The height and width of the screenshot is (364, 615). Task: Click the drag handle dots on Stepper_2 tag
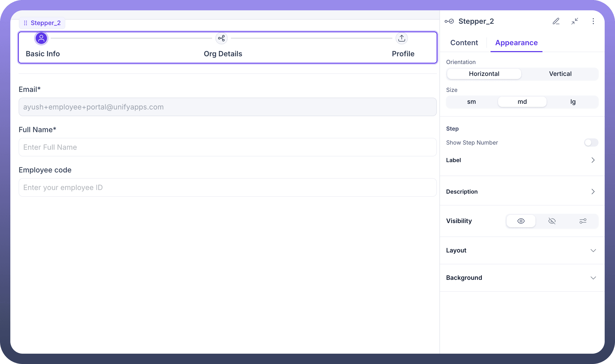pos(26,23)
